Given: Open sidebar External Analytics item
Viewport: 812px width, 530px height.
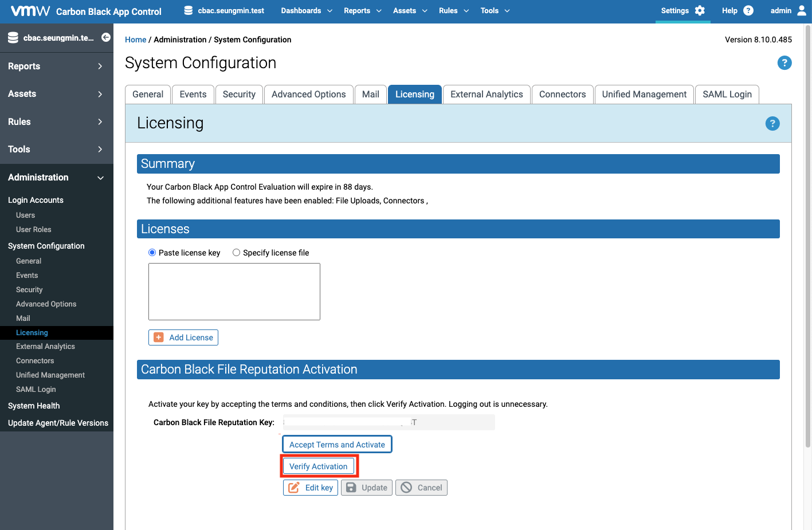Looking at the screenshot, I should point(45,347).
